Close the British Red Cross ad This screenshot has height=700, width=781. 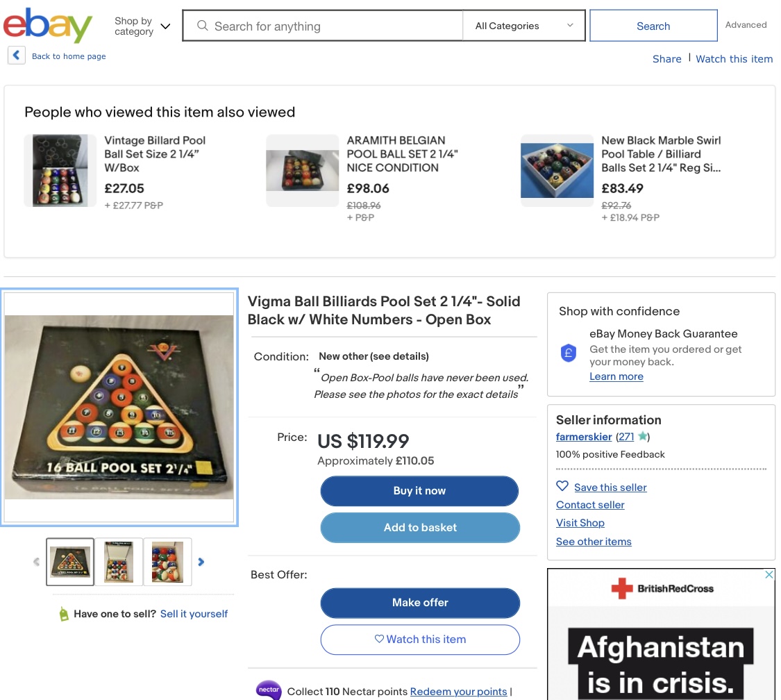click(769, 574)
